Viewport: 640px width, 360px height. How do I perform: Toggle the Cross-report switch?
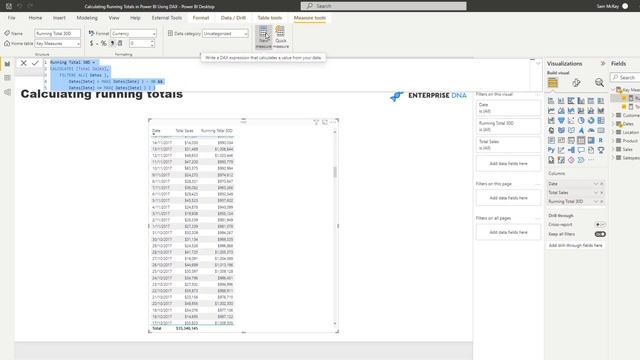click(600, 224)
